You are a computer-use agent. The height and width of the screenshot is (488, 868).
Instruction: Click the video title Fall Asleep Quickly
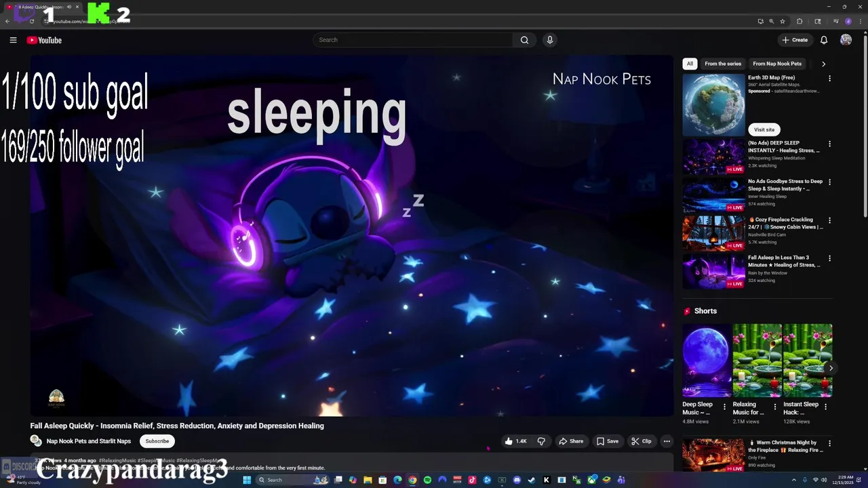177,426
